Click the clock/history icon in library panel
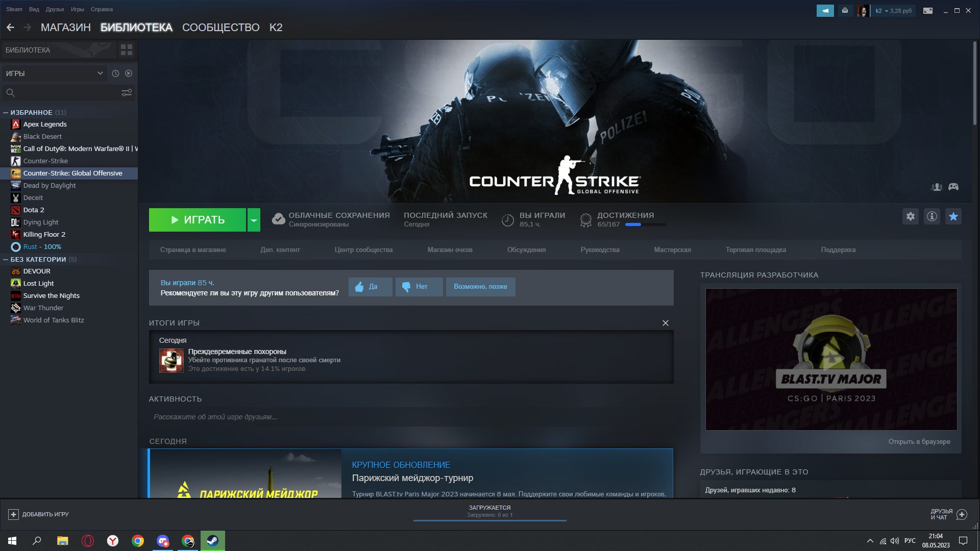This screenshot has width=980, height=551. (x=116, y=73)
